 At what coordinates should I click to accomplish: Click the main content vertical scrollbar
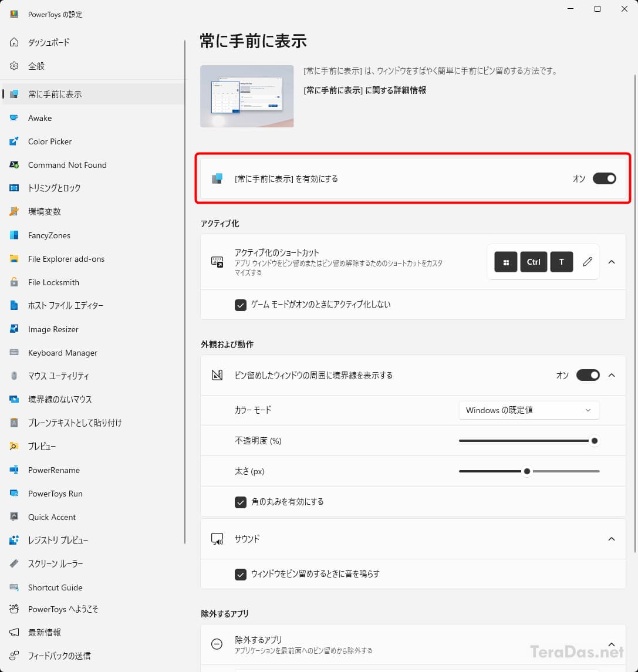point(635,313)
